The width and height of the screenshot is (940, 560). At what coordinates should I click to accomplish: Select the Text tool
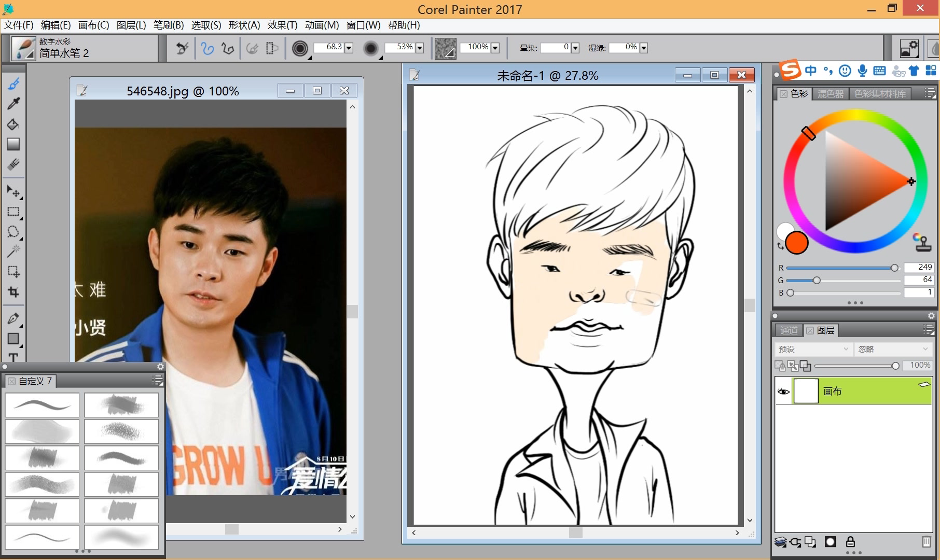click(13, 357)
